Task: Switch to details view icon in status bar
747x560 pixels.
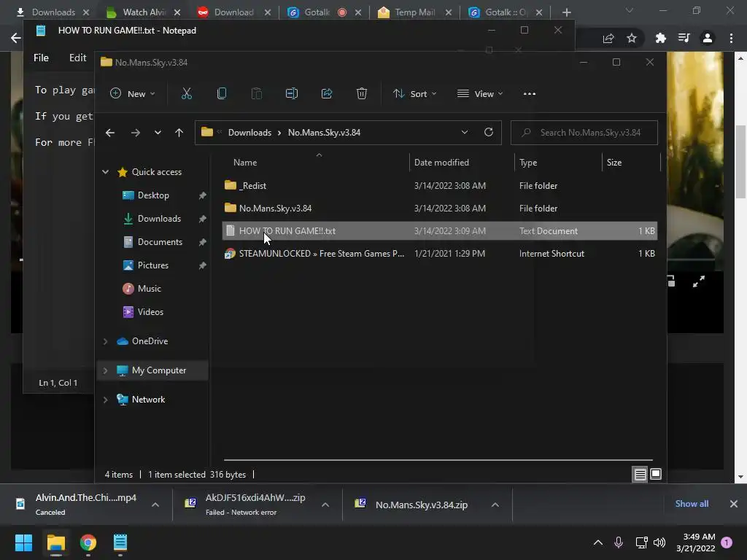Action: (x=640, y=474)
